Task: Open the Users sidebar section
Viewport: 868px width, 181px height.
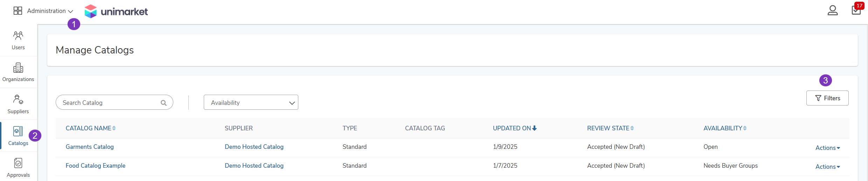Action: coord(18,40)
